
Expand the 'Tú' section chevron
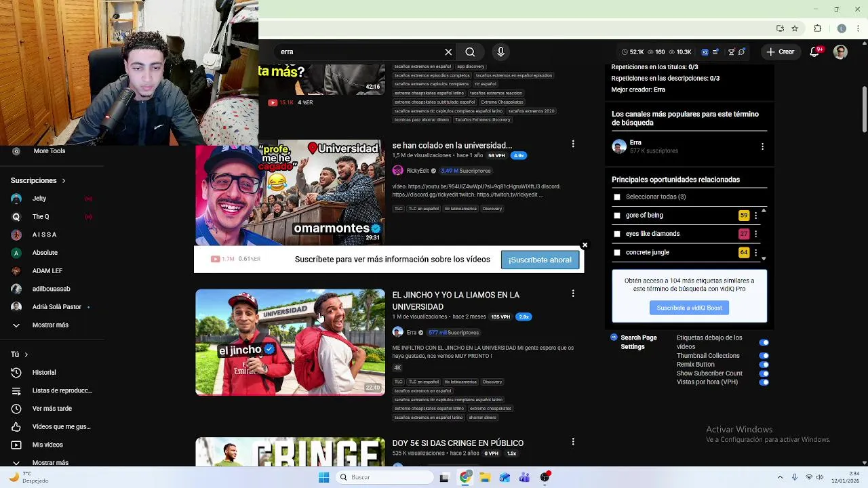[x=26, y=354]
